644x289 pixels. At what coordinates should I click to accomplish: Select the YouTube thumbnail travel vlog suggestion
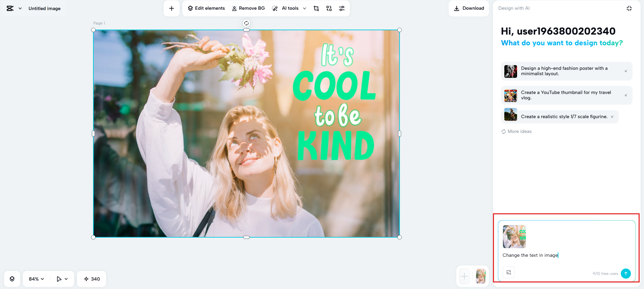pyautogui.click(x=566, y=95)
